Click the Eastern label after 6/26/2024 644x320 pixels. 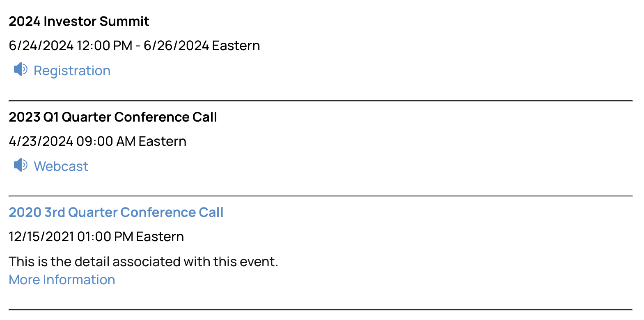[236, 46]
